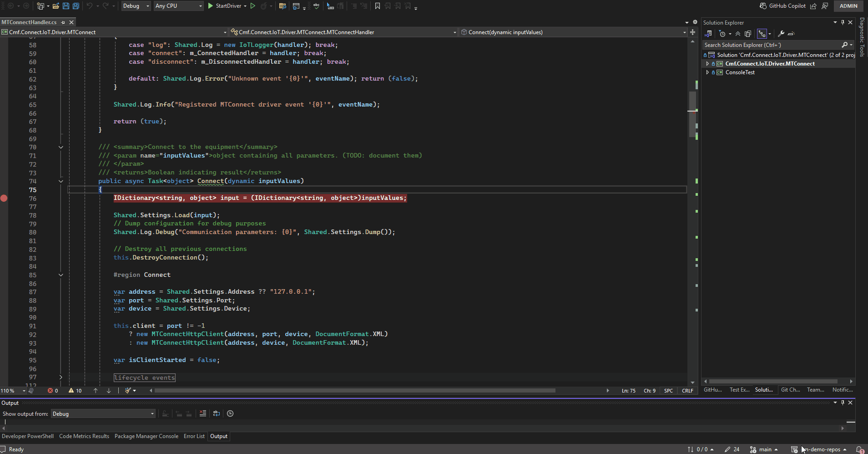
Task: Click the editor vertical scrollbar thumb
Action: coord(692,114)
